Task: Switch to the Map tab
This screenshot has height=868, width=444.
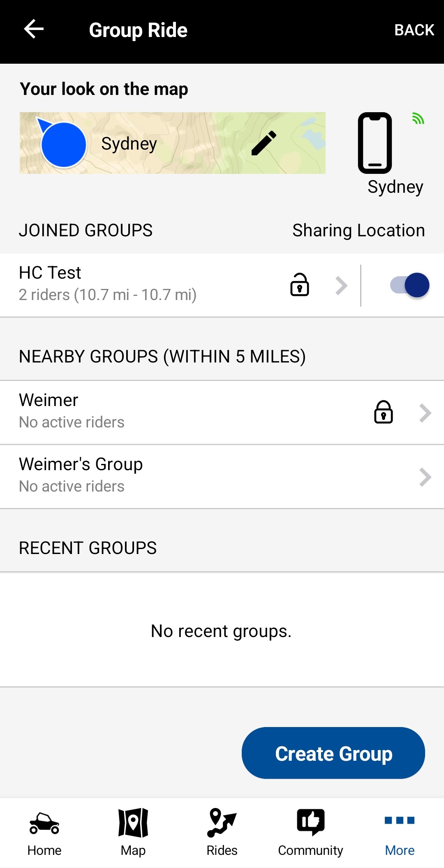Action: point(133,833)
